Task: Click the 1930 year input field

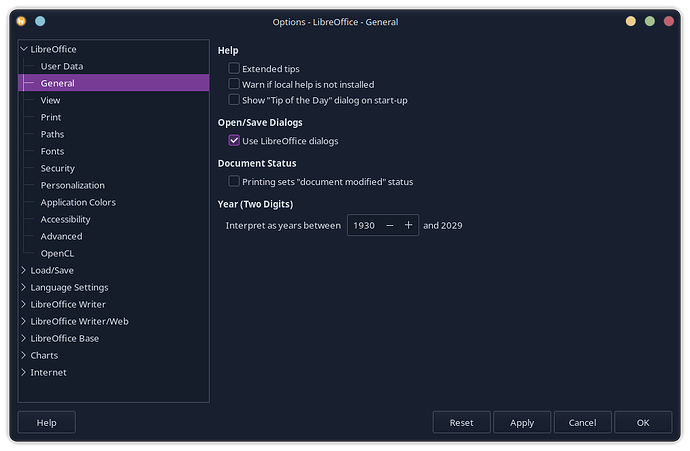Action: 365,225
